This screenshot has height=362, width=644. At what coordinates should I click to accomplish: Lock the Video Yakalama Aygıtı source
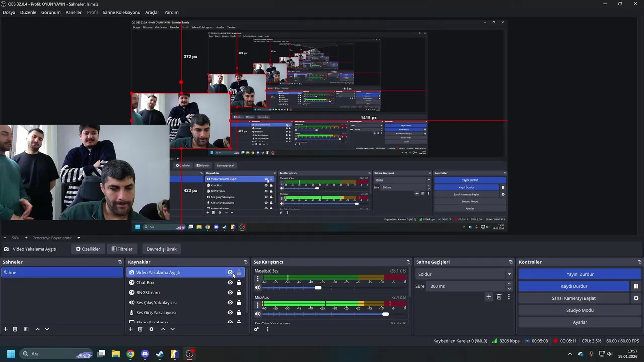(239, 273)
